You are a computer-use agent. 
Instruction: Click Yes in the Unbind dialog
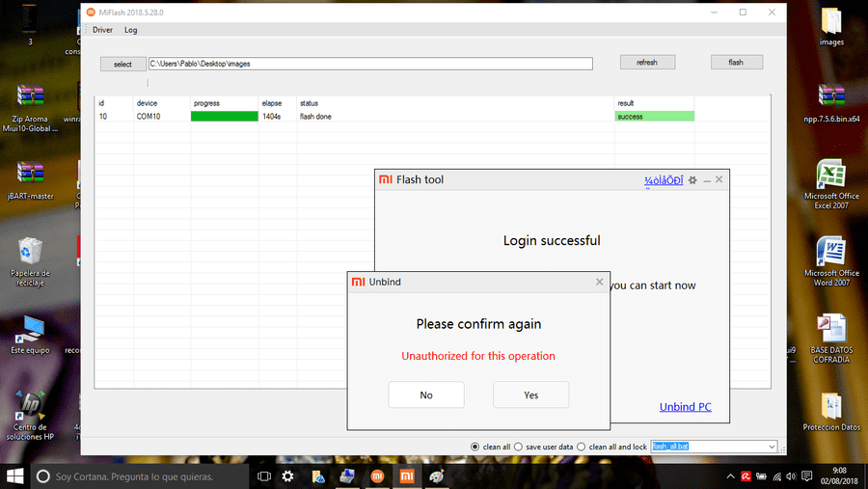530,394
